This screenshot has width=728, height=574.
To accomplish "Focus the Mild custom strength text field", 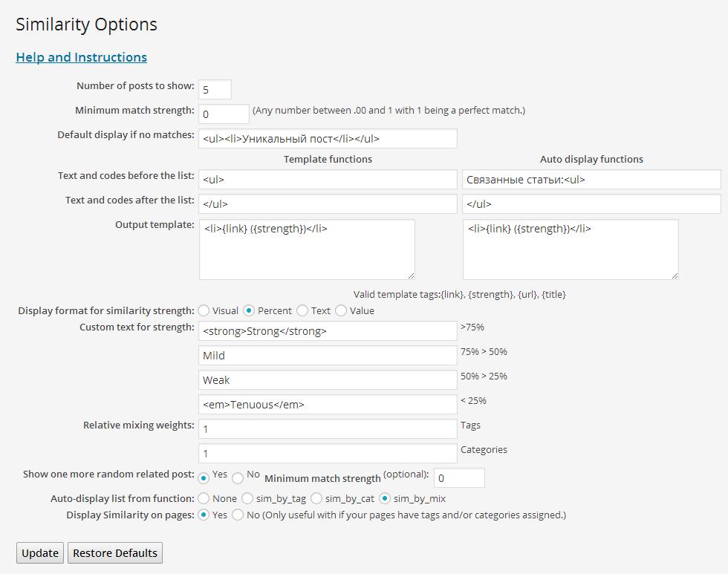I will tap(328, 356).
